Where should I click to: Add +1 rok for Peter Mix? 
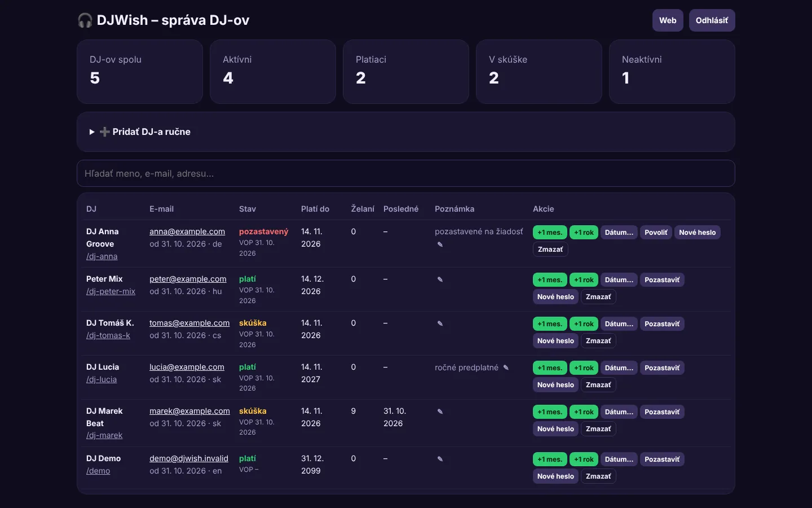[x=584, y=280]
